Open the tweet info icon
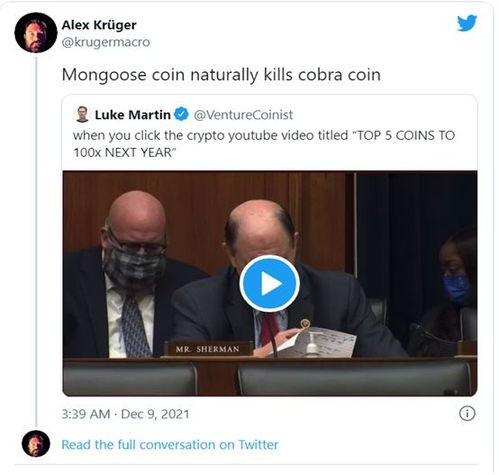Viewport: 499px width, 475px height. [467, 414]
